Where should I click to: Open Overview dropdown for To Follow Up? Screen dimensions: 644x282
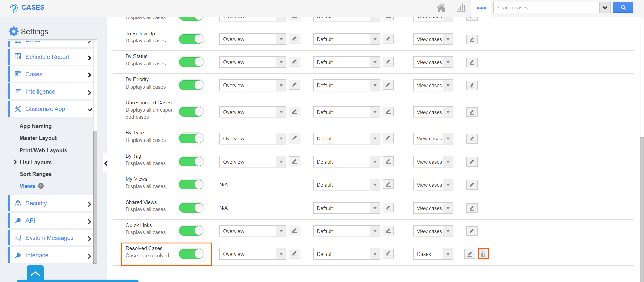click(253, 39)
